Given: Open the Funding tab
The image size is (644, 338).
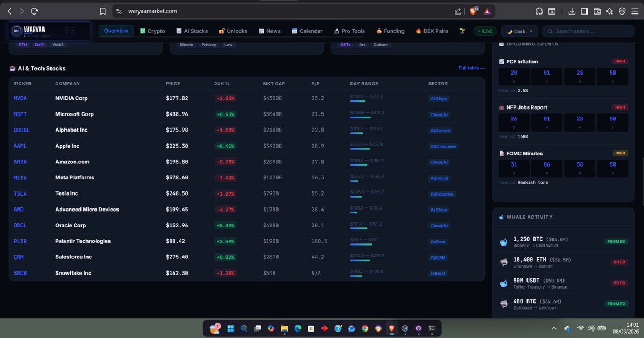Looking at the screenshot, I should [391, 31].
